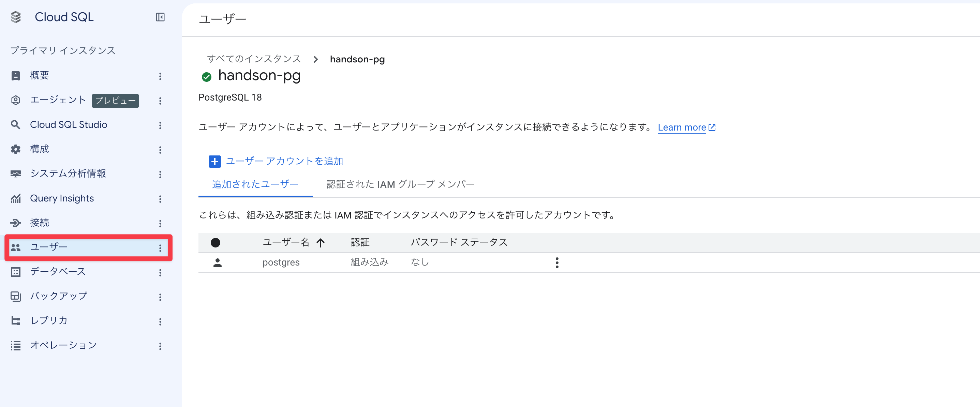Open 接続 in the sidebar
Image resolution: width=980 pixels, height=407 pixels.
tap(40, 223)
